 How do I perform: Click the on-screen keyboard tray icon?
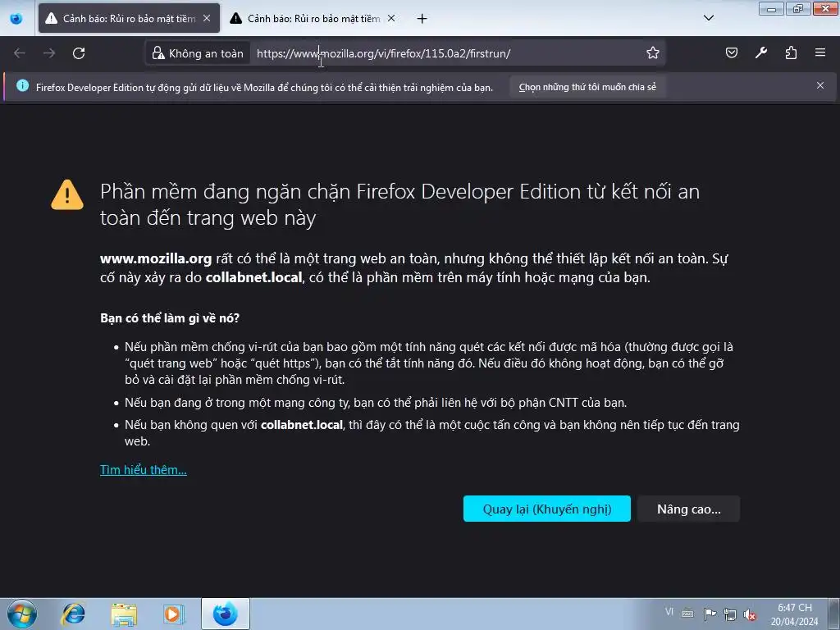pyautogui.click(x=688, y=614)
